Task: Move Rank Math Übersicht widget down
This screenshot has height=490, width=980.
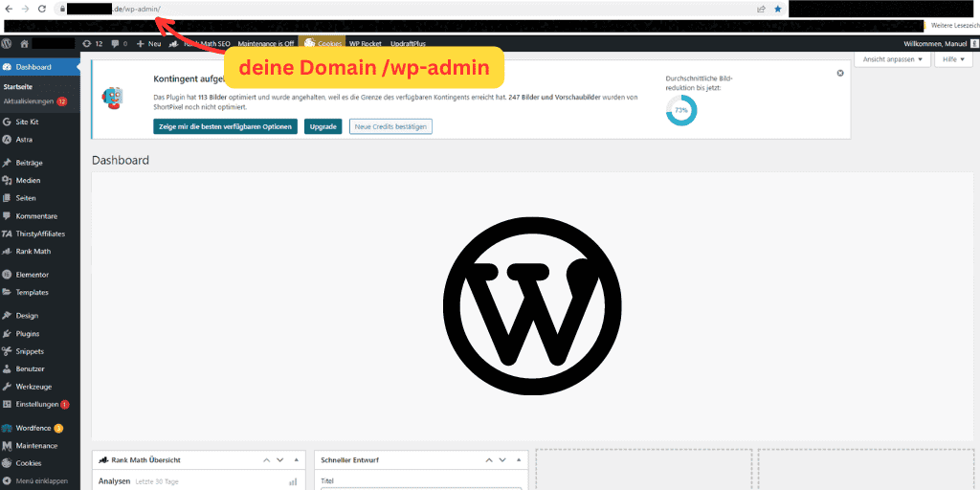Action: point(280,460)
